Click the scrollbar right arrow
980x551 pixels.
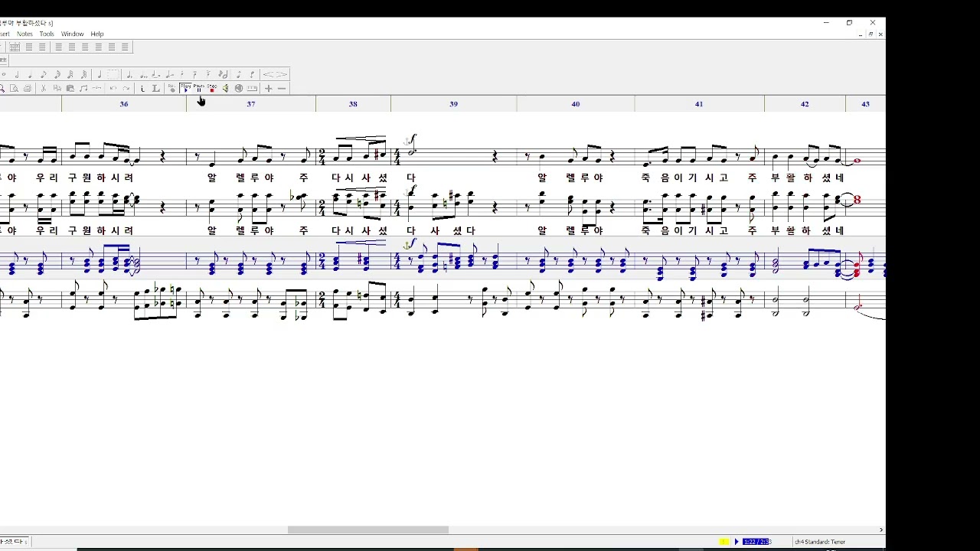881,530
